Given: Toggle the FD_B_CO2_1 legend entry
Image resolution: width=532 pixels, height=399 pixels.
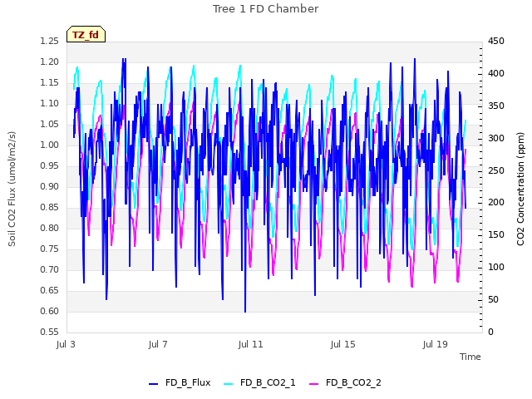Looking at the screenshot, I should point(259,382).
